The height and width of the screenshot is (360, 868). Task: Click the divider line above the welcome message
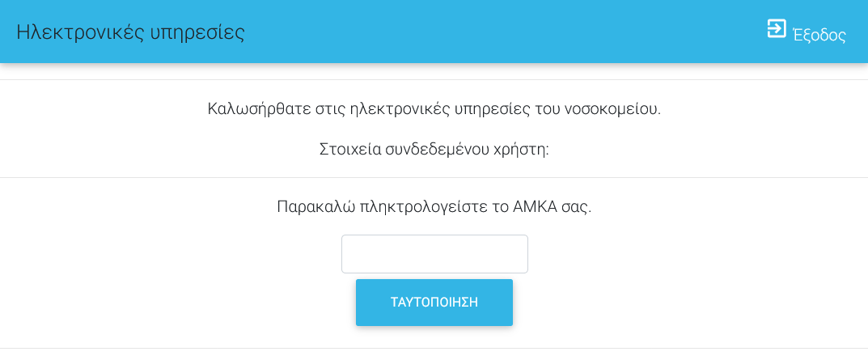(x=434, y=79)
